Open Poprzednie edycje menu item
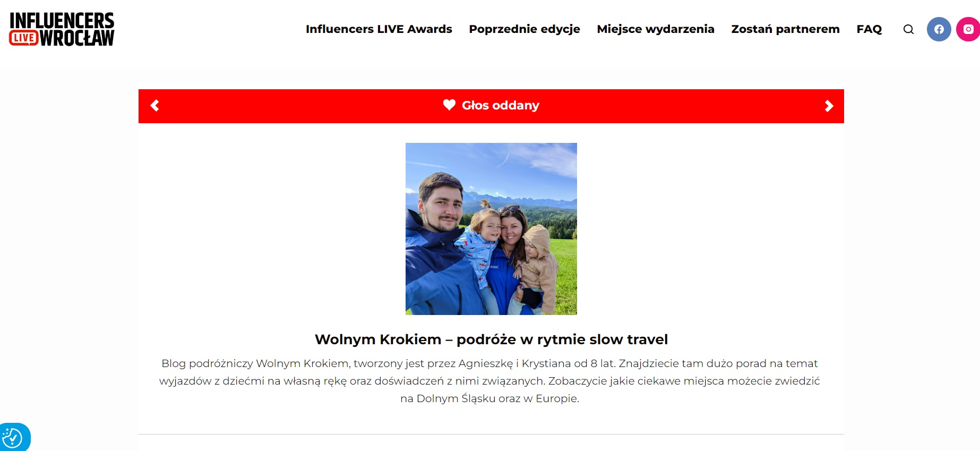 524,29
